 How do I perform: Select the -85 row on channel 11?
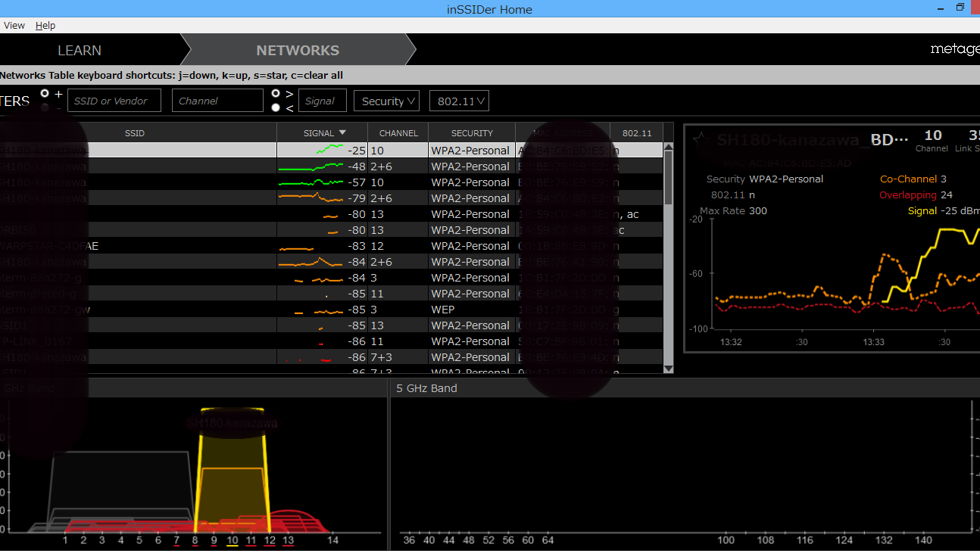click(331, 294)
